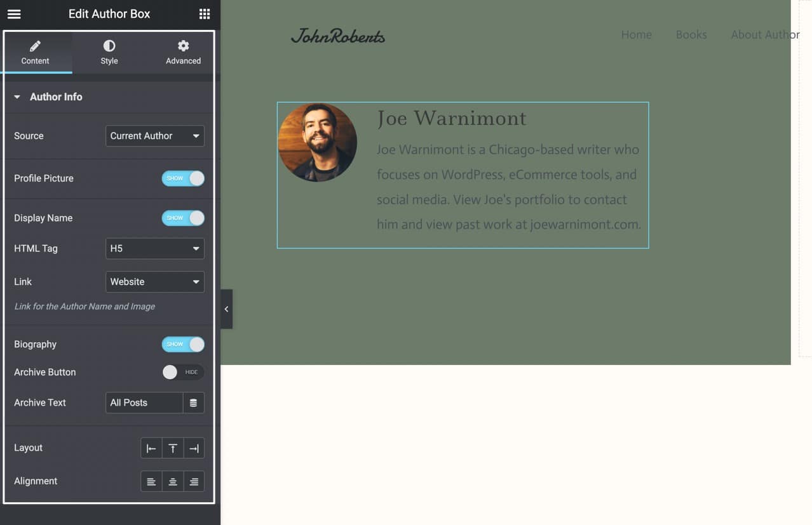Open the Elementor hamburger menu
The width and height of the screenshot is (812, 525).
point(13,13)
